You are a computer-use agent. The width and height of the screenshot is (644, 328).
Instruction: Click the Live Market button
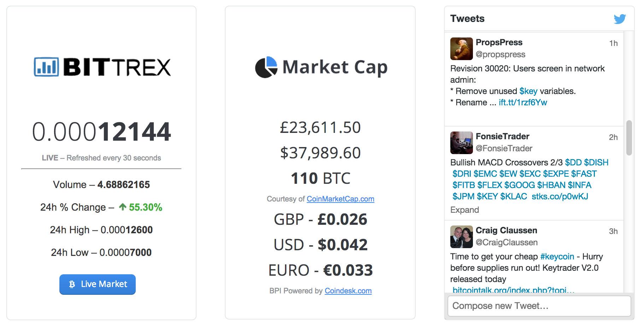pos(98,284)
